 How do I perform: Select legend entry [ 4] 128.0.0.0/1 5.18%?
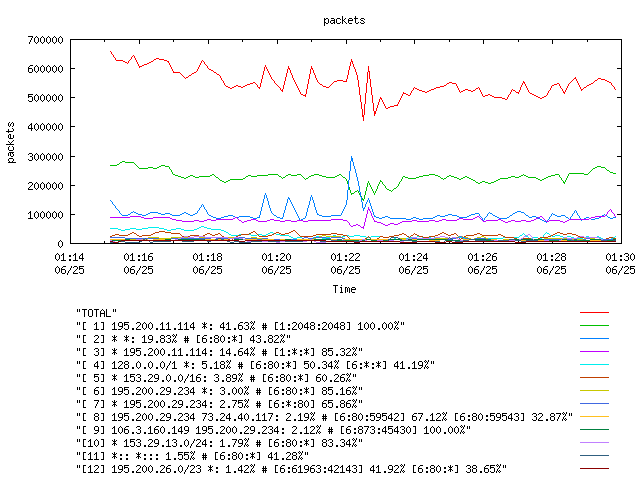255,365
